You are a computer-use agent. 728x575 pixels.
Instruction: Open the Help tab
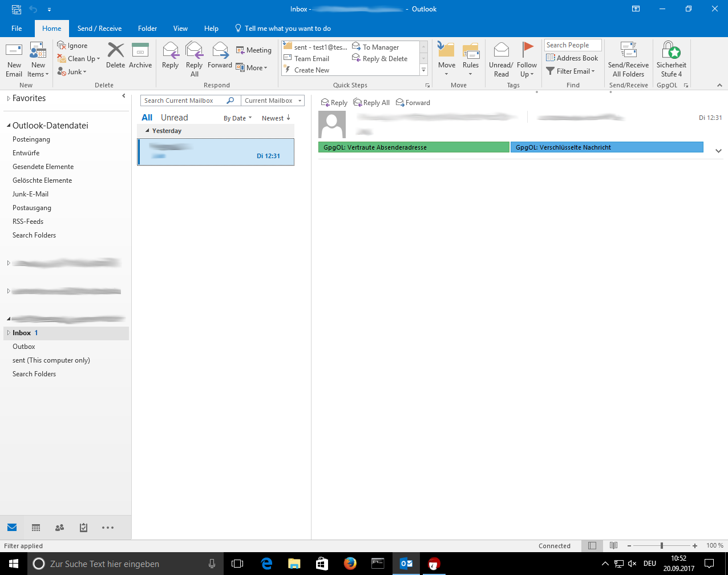coord(211,29)
